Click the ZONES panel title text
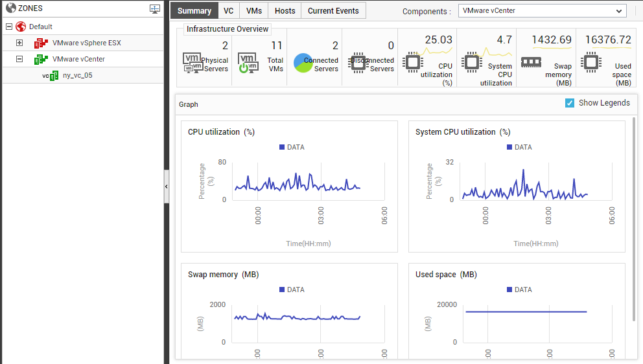Viewport: 643px width, 364px height. click(x=30, y=8)
